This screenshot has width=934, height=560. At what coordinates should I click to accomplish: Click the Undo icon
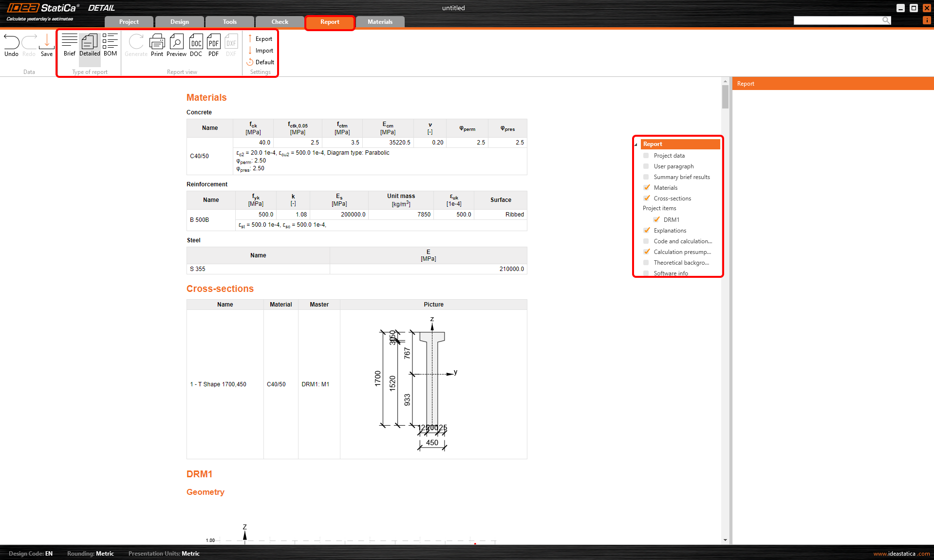click(x=11, y=45)
